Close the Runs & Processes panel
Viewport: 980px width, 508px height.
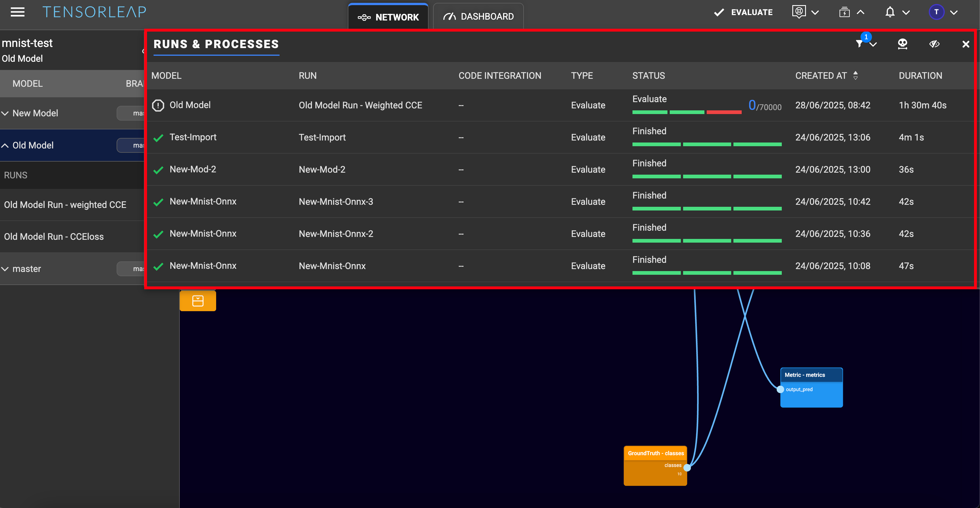click(965, 44)
